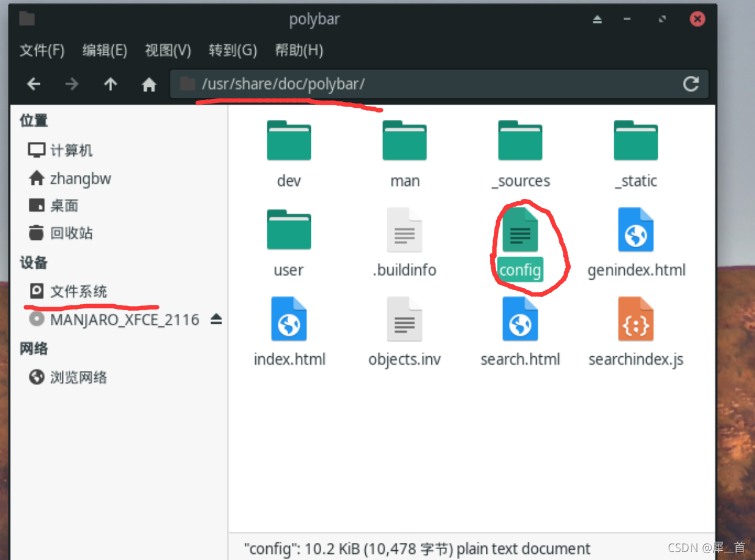Open the 转到(G) menu
The image size is (755, 560).
(x=232, y=50)
